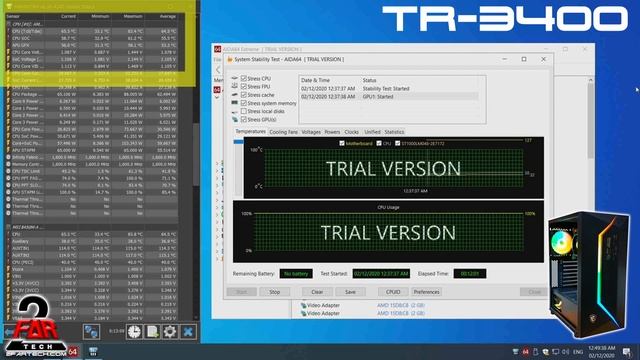Collapse the CPU [#0] sensor group in HWiNFO
This screenshot has height=360, width=640.
click(9, 24)
